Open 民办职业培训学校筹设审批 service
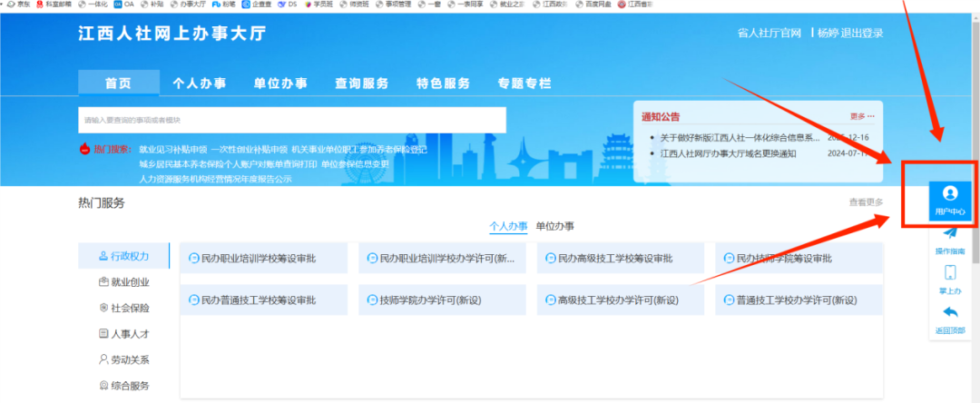This screenshot has height=403, width=980. coord(263,258)
